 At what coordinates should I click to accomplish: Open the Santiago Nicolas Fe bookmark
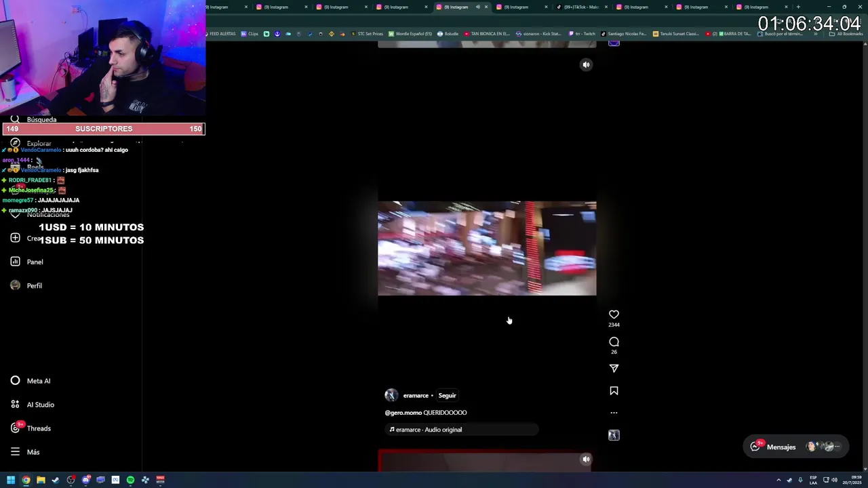624,34
